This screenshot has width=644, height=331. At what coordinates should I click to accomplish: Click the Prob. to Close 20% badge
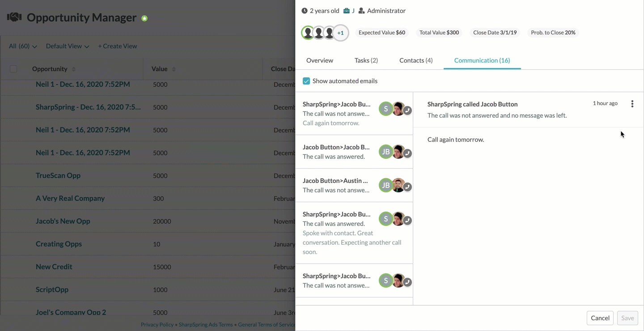pos(553,33)
